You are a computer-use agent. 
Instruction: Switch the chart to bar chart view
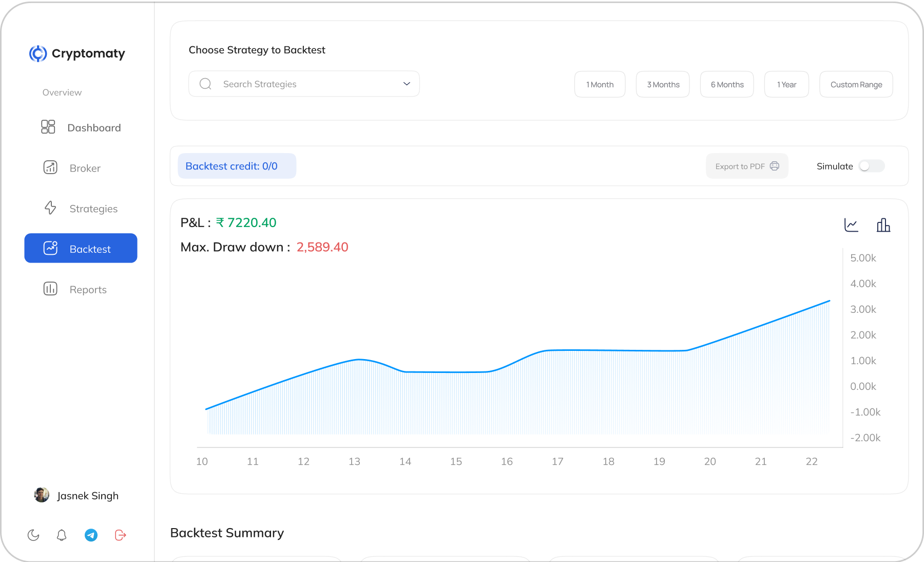pyautogui.click(x=884, y=224)
